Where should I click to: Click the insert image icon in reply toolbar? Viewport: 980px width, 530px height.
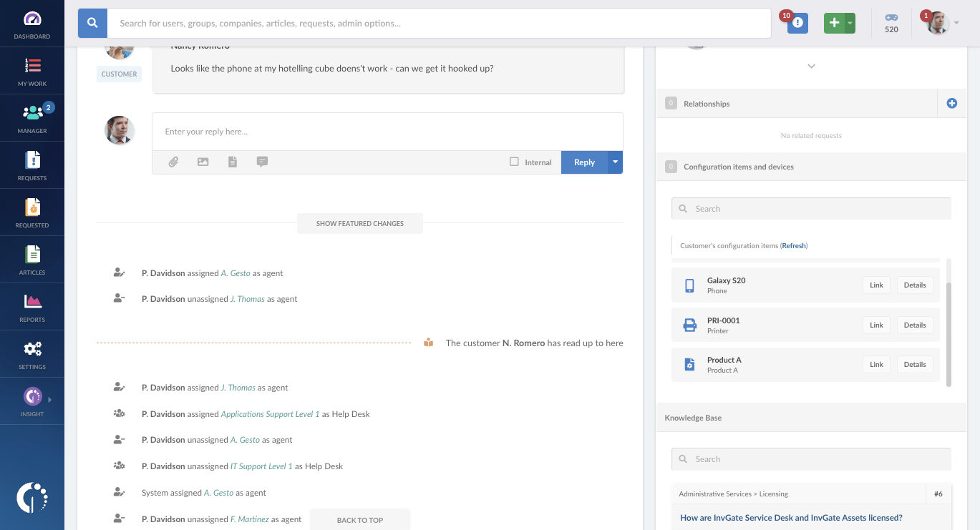tap(203, 162)
